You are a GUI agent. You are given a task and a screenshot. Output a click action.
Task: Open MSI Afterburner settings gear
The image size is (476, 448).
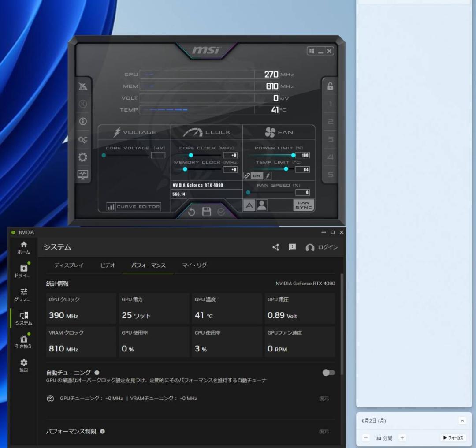point(82,156)
